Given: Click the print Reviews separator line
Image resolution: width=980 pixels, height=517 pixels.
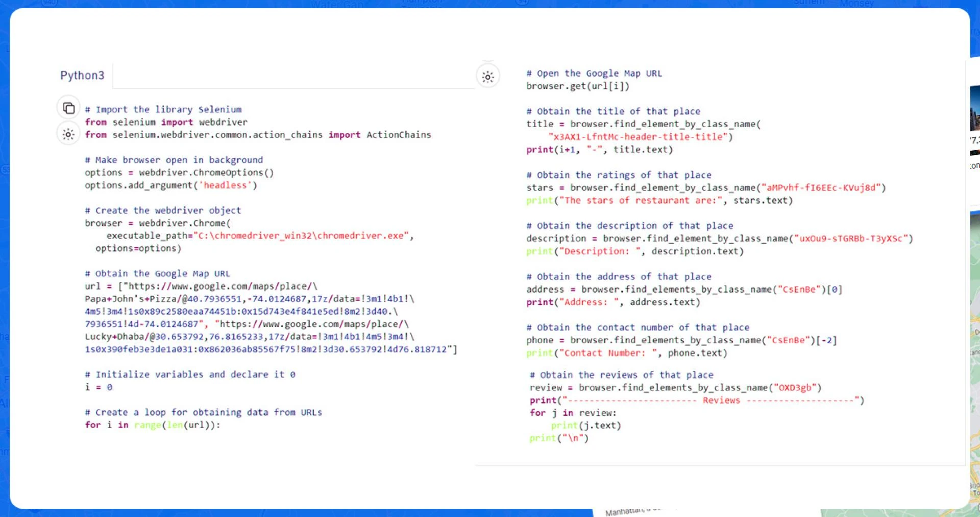Looking at the screenshot, I should 696,401.
